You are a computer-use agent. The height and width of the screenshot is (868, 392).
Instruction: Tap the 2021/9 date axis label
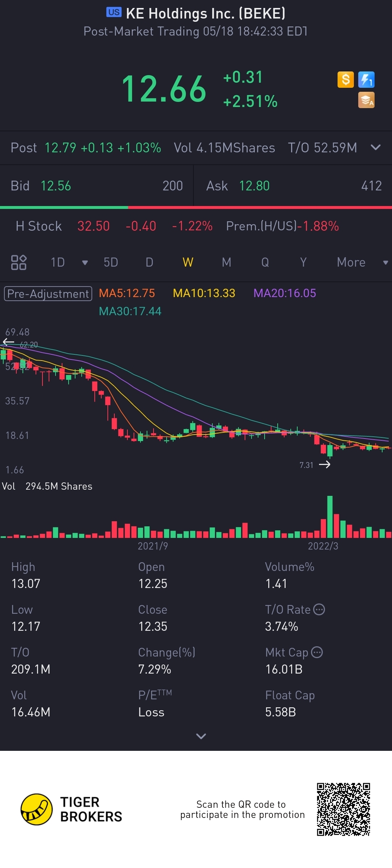click(x=153, y=546)
